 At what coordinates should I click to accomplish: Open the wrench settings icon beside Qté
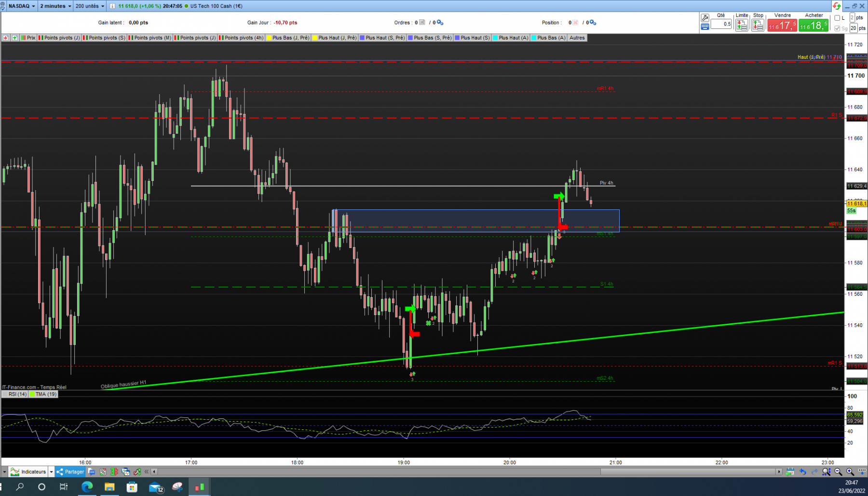(x=705, y=18)
